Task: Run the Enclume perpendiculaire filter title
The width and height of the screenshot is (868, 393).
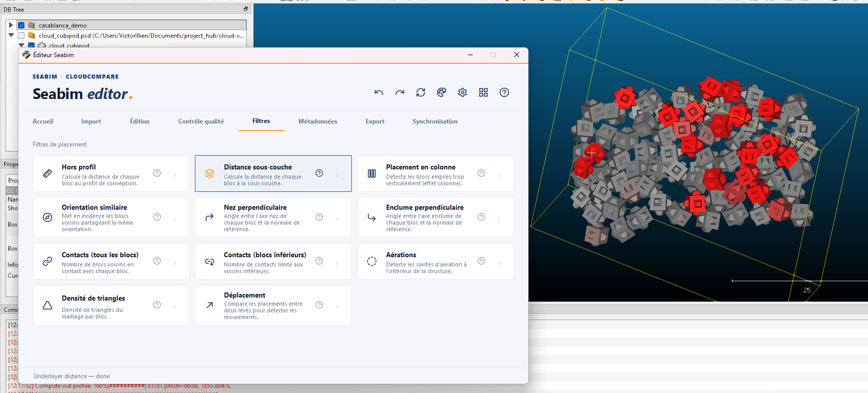Action: [x=425, y=207]
